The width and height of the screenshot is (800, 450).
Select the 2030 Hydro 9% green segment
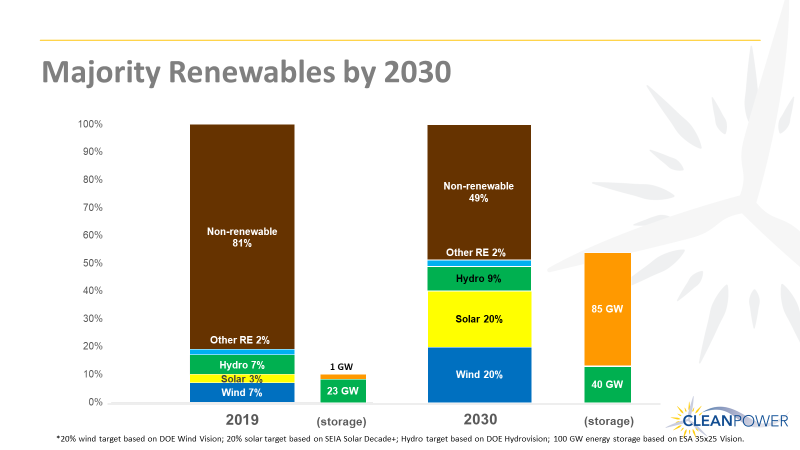pos(478,278)
